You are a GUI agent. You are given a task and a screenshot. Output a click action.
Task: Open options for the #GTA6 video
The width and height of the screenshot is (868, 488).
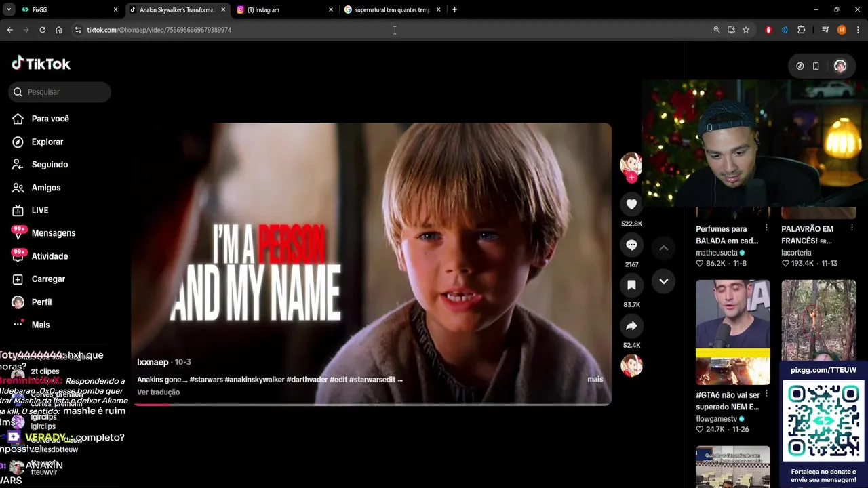pos(766,394)
